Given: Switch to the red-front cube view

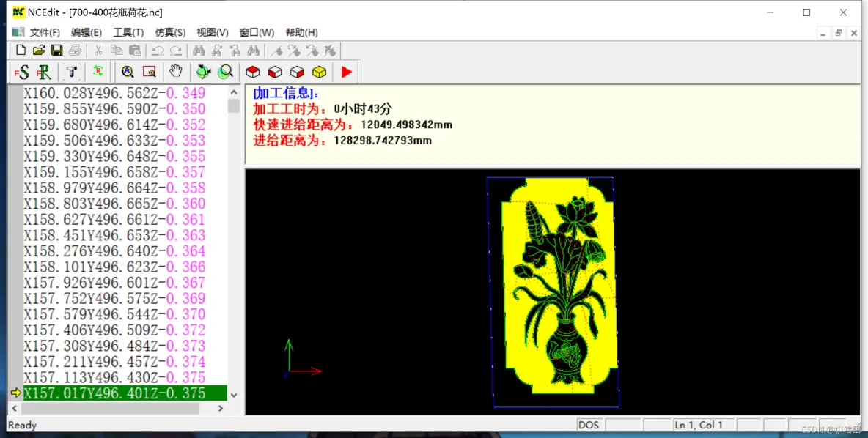Looking at the screenshot, I should tap(275, 72).
